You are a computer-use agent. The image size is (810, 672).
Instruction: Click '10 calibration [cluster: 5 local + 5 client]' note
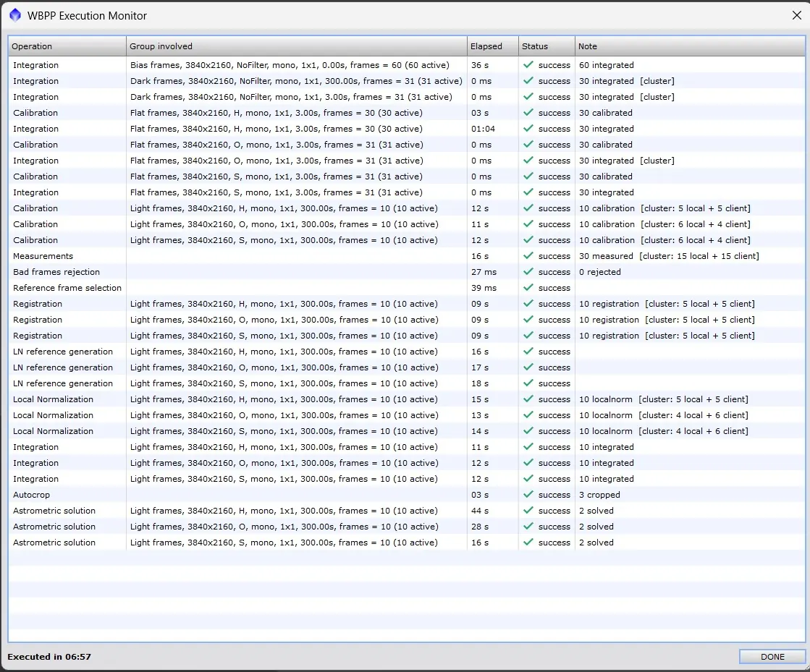pos(665,208)
